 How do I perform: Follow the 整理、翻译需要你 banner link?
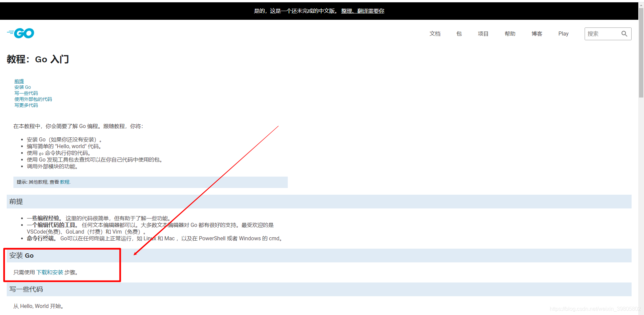click(x=363, y=11)
